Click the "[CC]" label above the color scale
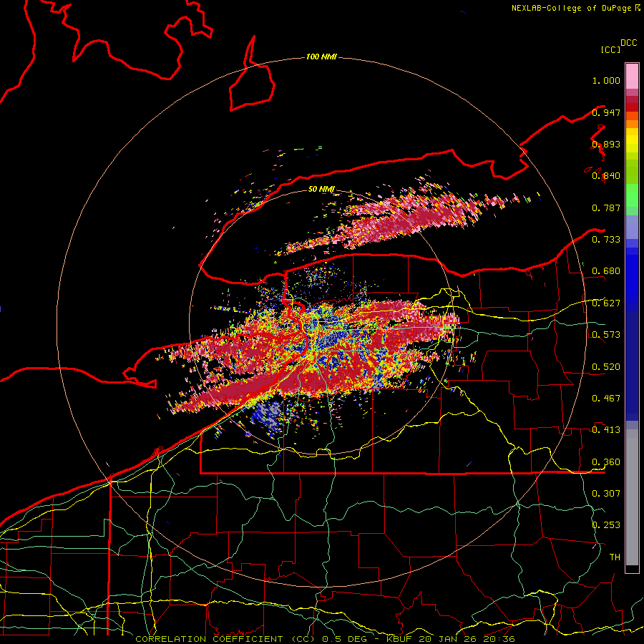Viewport: 644px width, 644px height. click(610, 49)
